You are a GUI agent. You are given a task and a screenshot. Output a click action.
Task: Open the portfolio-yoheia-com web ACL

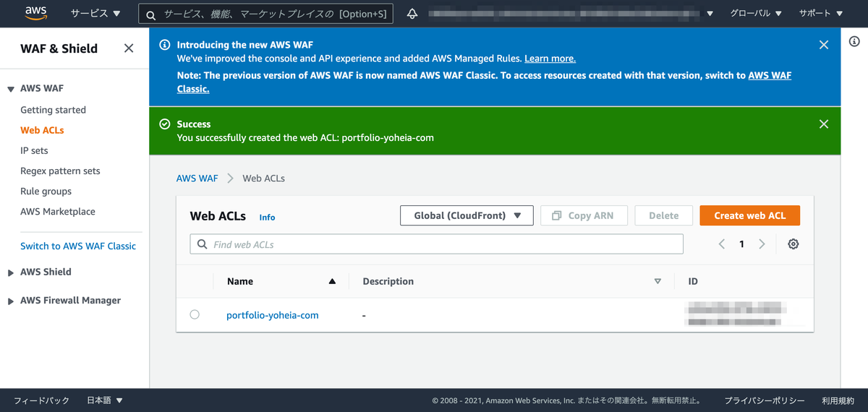pos(272,315)
